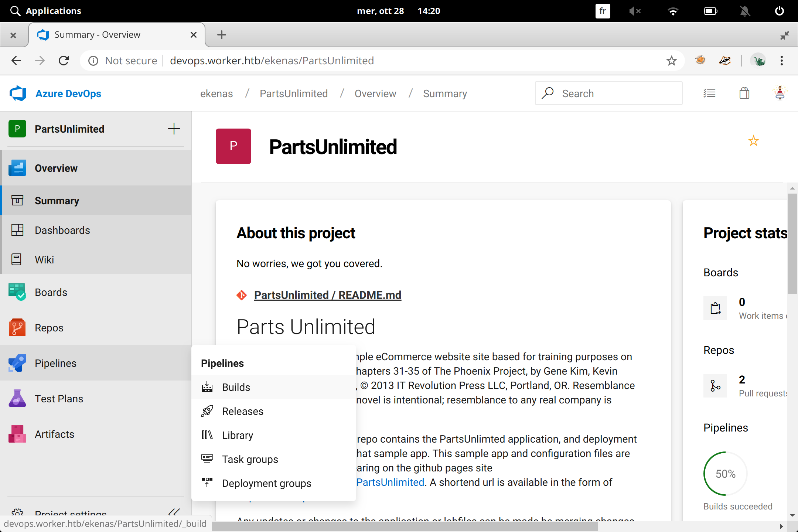Toggle the muted volume indicator

pos(635,11)
